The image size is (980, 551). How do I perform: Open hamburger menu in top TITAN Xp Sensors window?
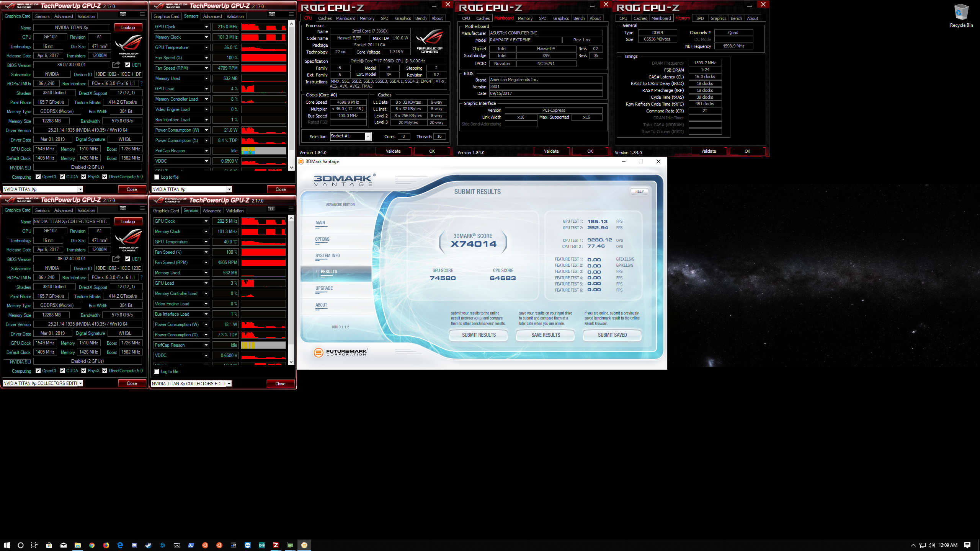click(x=291, y=15)
